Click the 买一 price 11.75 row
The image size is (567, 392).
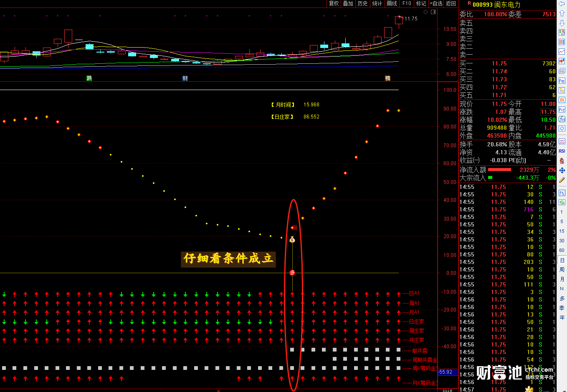point(508,63)
